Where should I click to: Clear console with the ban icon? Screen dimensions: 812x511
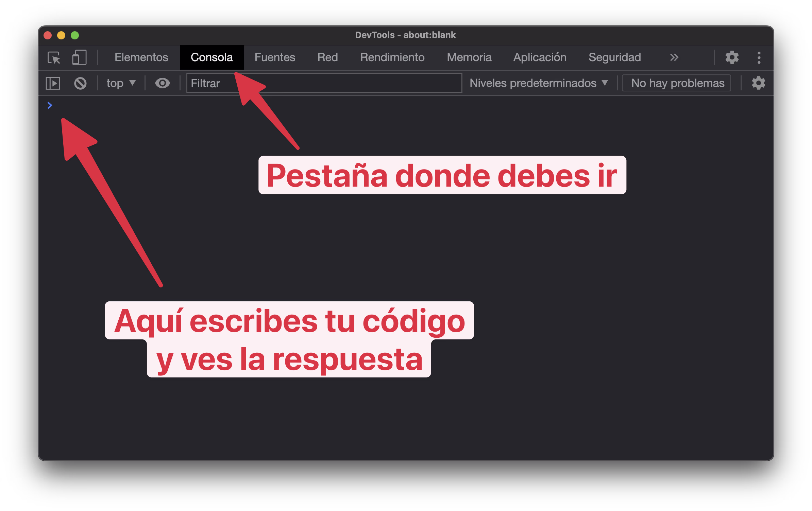click(80, 83)
